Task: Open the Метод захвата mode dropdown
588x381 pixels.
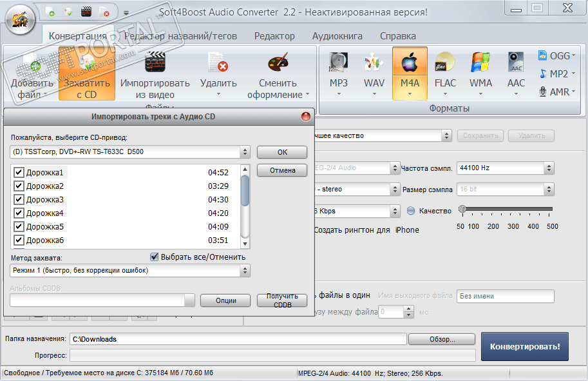Action: click(x=245, y=271)
